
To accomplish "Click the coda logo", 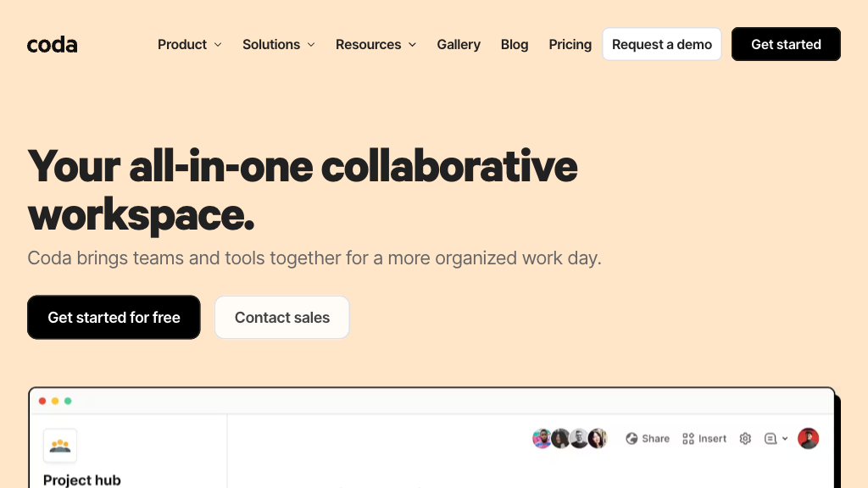I will pyautogui.click(x=52, y=45).
